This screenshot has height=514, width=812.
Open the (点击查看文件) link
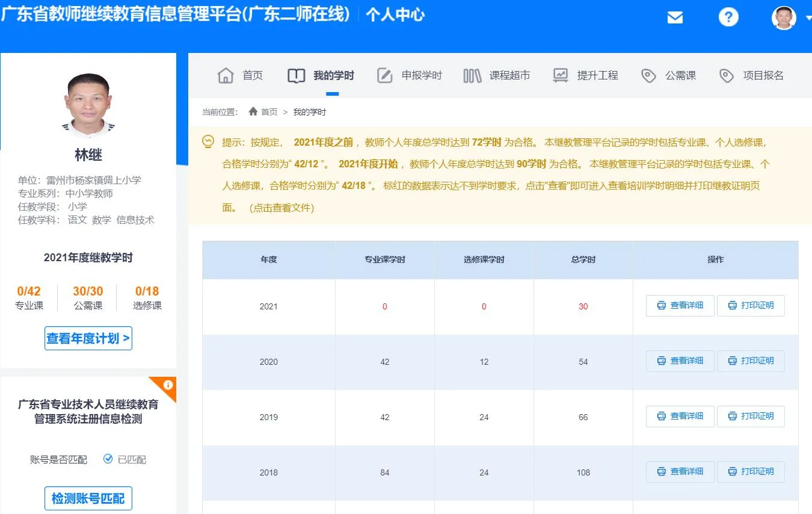tap(281, 208)
